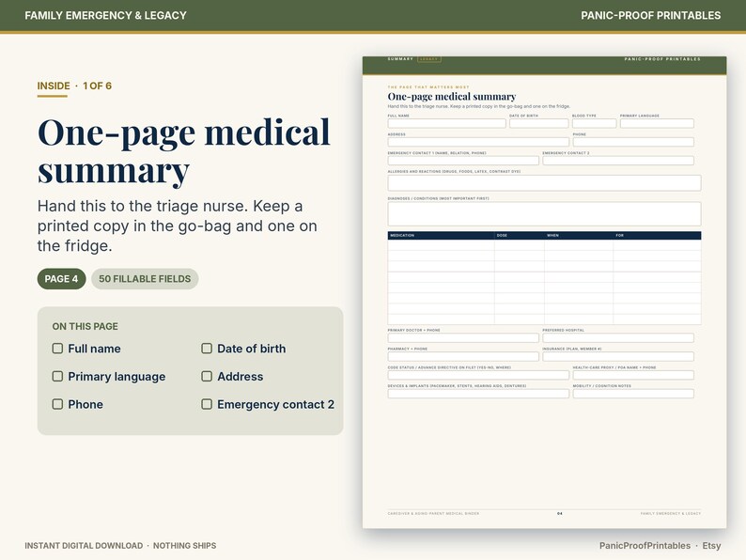The width and height of the screenshot is (746, 560).
Task: Click the Health-care Proxy / POA field
Action: (x=633, y=375)
